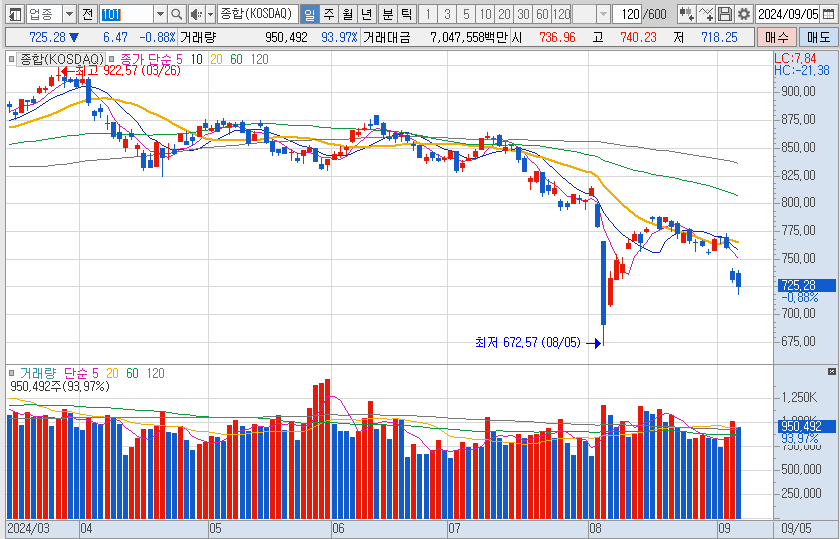Click the LC:7.84 indicator text

point(796,58)
